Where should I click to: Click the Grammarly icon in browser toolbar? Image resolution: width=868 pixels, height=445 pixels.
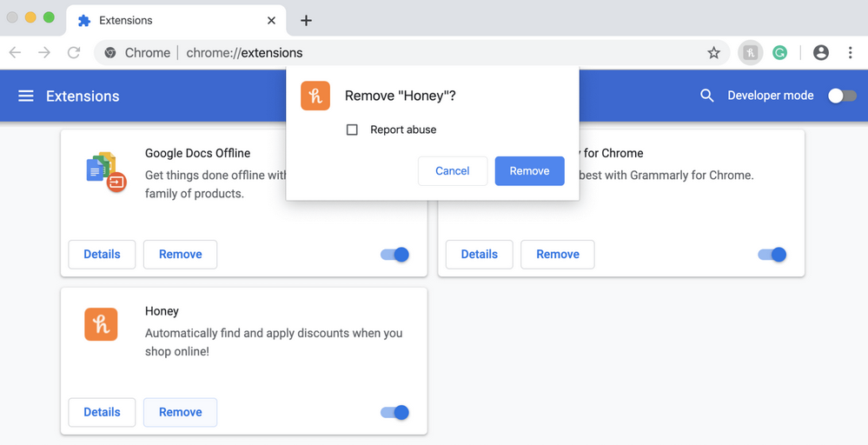click(779, 52)
